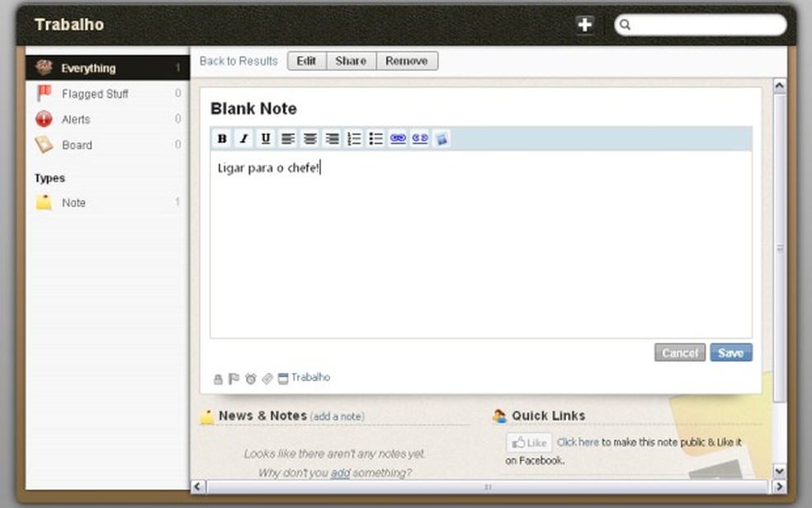Remove the hyperlink (unlink icon)
Image resolution: width=812 pixels, height=508 pixels.
coord(419,139)
